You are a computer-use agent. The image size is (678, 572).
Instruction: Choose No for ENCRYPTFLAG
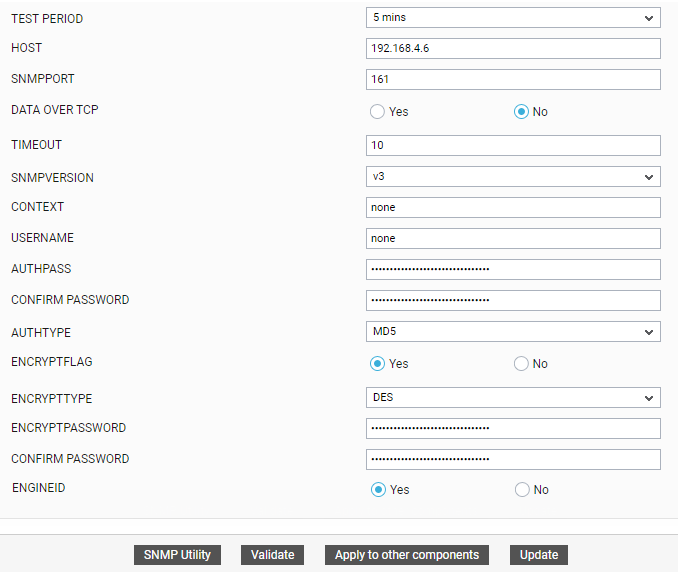[x=521, y=364]
